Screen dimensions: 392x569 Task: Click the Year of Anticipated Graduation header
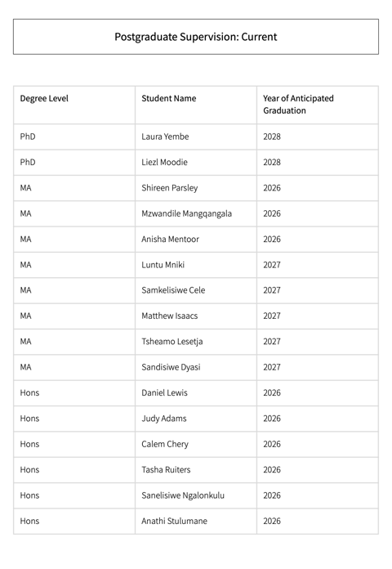tap(298, 105)
